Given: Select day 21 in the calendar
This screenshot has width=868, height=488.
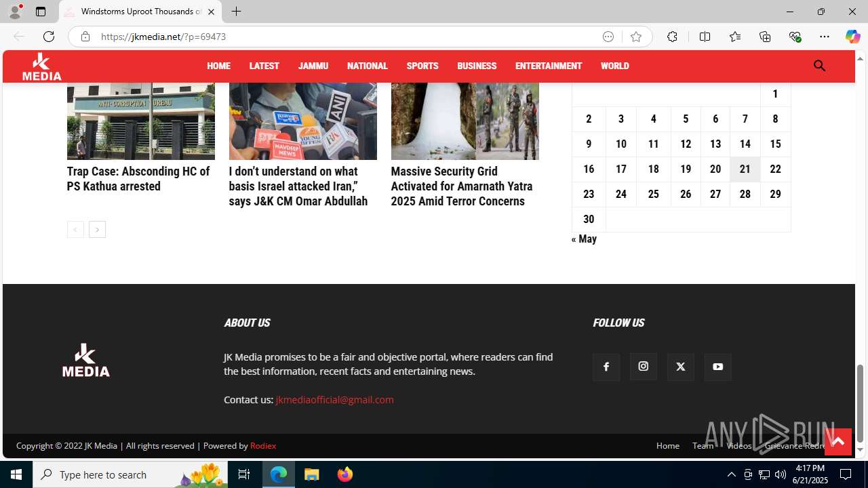Looking at the screenshot, I should 745,169.
